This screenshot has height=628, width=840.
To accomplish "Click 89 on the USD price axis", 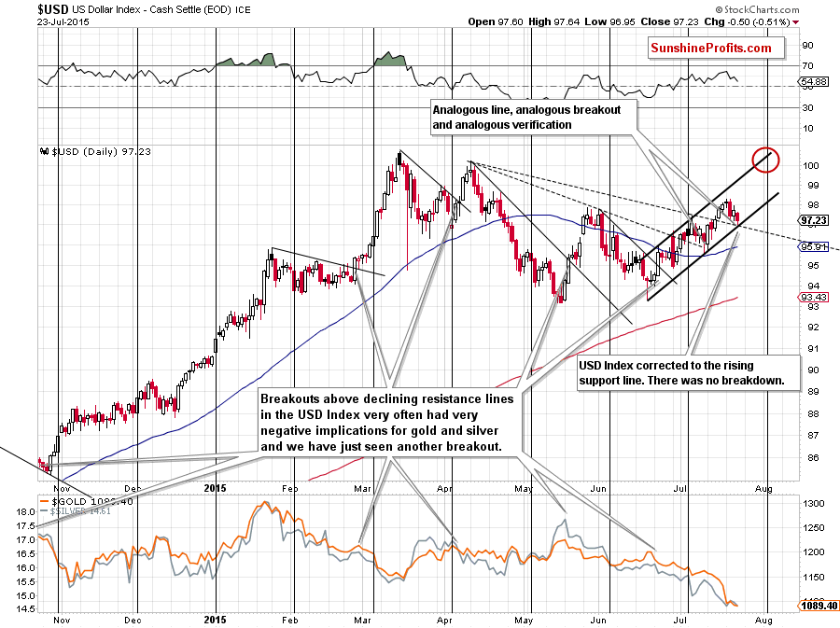I will click(813, 391).
